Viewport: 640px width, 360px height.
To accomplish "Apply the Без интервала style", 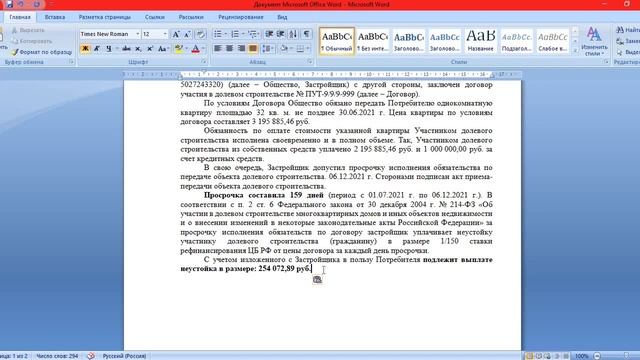I will pyautogui.click(x=372, y=41).
